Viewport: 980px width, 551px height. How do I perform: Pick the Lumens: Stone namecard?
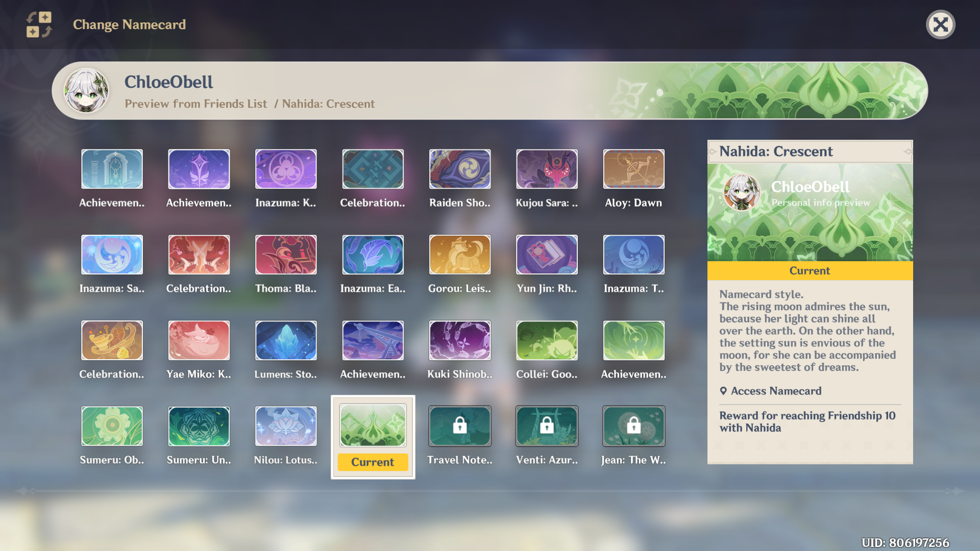(286, 340)
